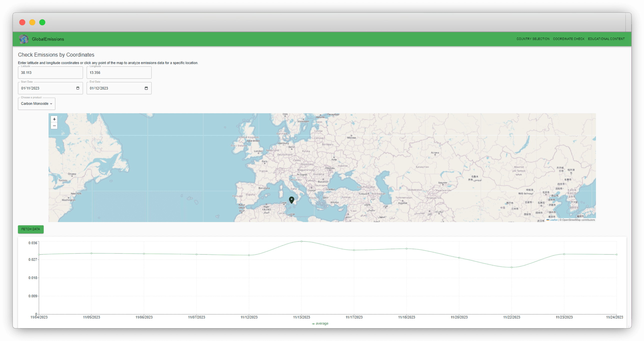Screen dimensions: 644x341
Task: Select the chart low point at 11/22/2023
Action: [x=511, y=267]
